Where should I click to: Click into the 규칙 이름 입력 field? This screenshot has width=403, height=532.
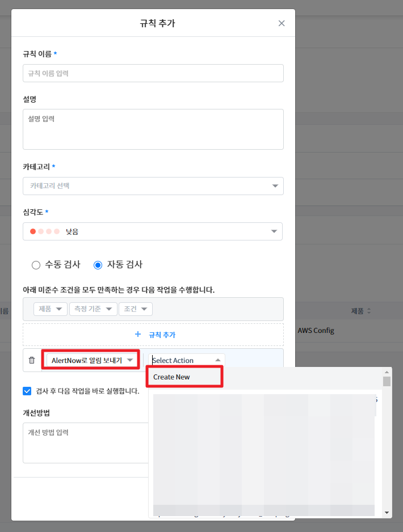pyautogui.click(x=153, y=73)
